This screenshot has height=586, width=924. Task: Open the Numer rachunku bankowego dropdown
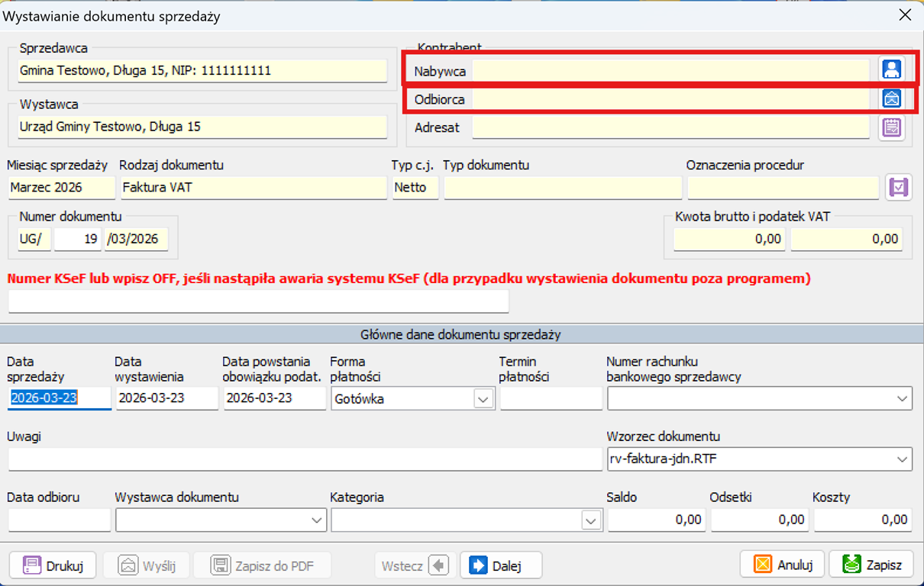[x=903, y=399]
